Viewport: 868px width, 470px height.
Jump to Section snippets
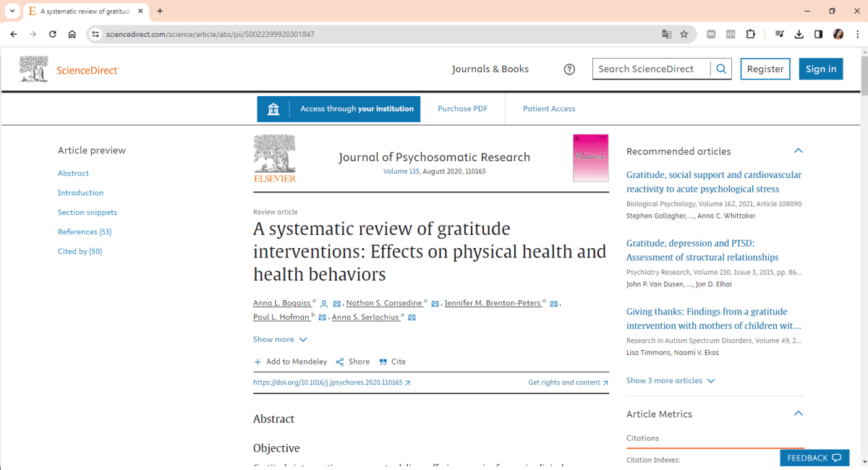[88, 213]
